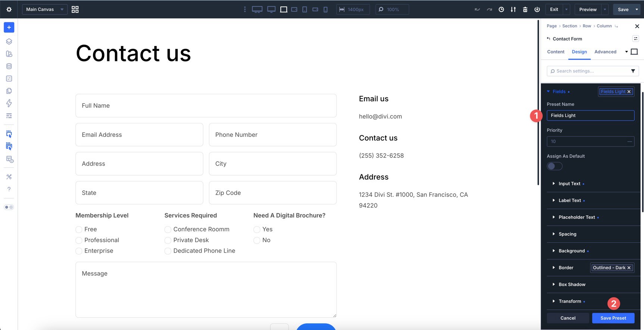Switch to the Content tab
The image size is (644, 330).
[x=556, y=52]
